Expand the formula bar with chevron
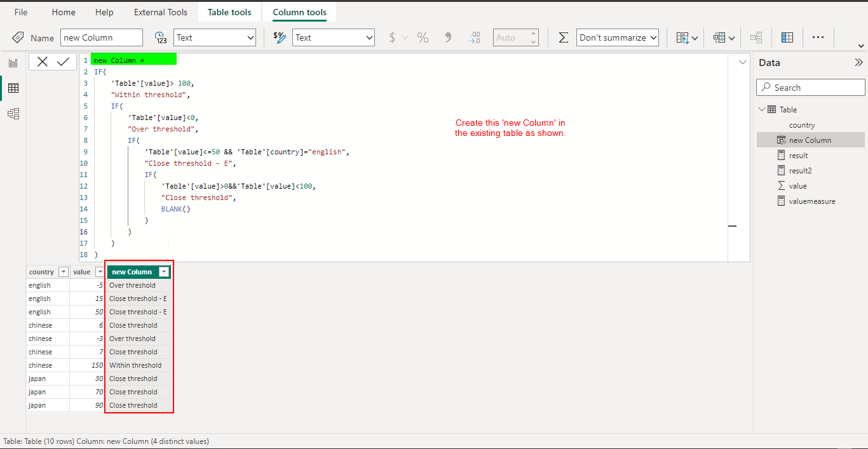This screenshot has height=449, width=868. 742,62
